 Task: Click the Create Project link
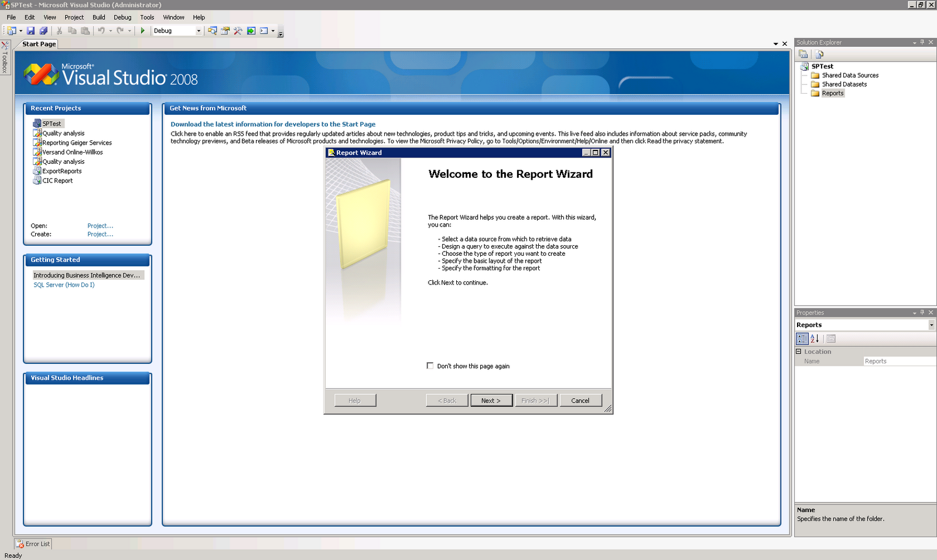(100, 234)
